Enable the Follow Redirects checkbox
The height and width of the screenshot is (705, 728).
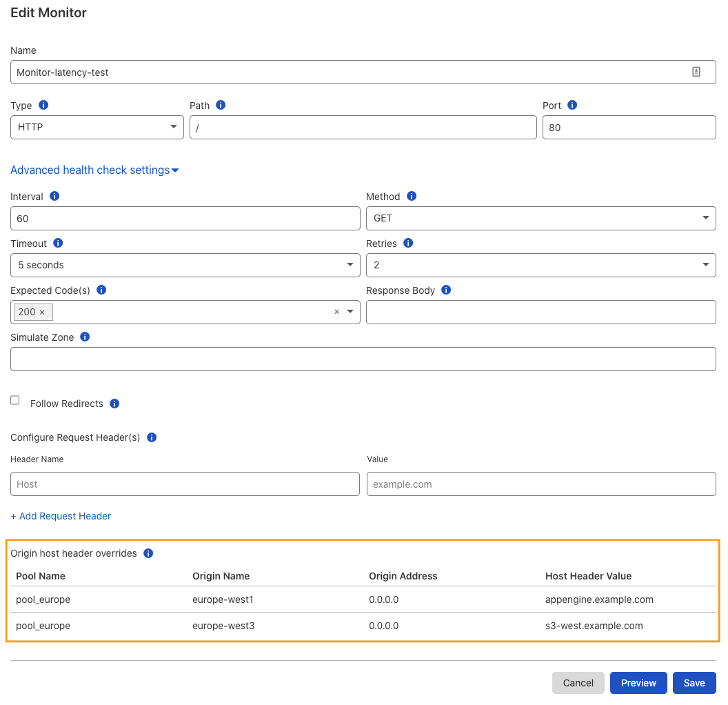pos(15,400)
